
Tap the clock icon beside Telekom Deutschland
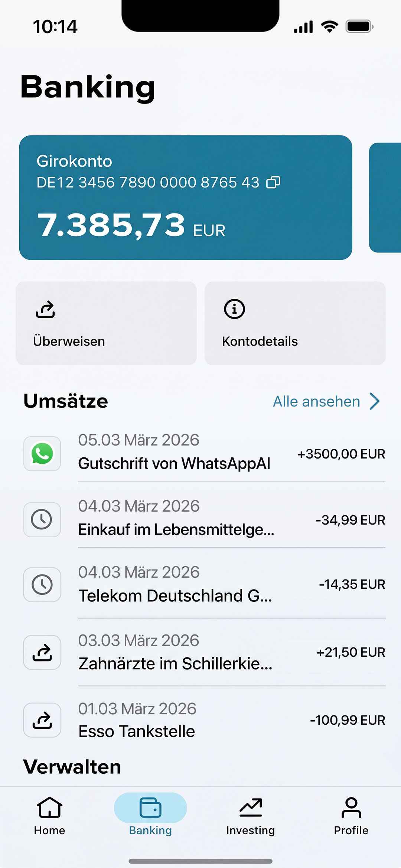[42, 585]
